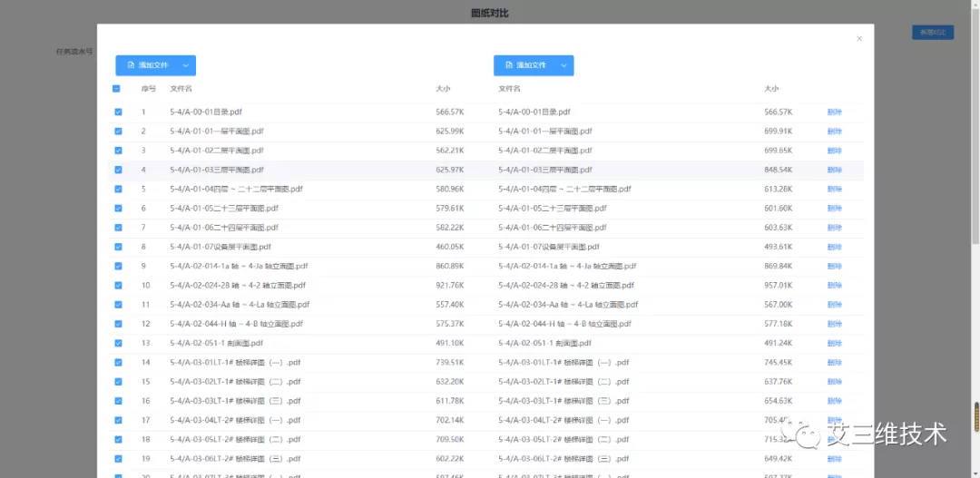This screenshot has height=478, width=980.
Task: Click 删除 link for row with 654.63K
Action: [x=835, y=401]
